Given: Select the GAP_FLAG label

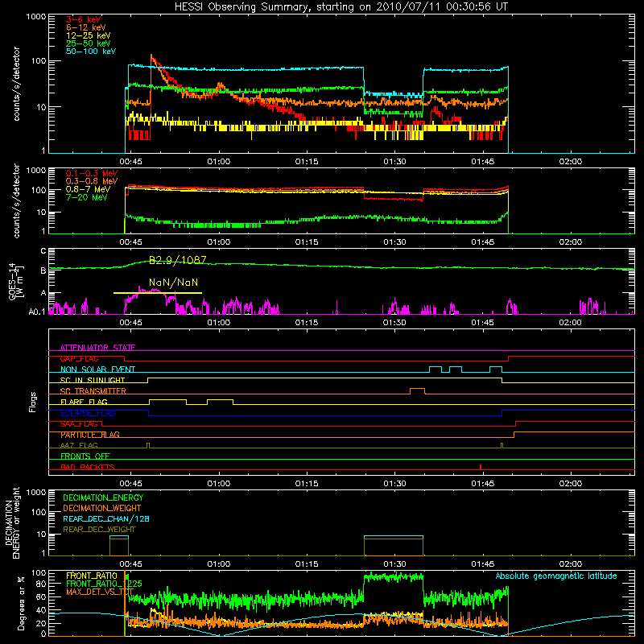Looking at the screenshot, I should pyautogui.click(x=79, y=358).
